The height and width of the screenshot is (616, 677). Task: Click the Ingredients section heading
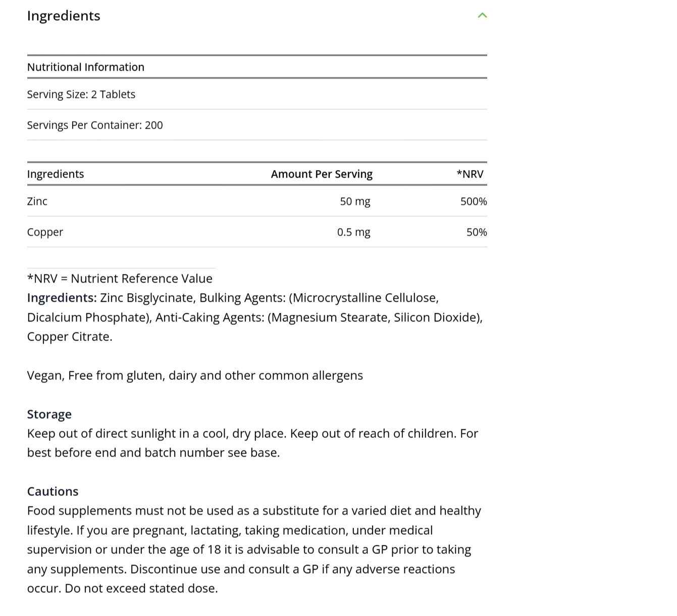pyautogui.click(x=63, y=16)
